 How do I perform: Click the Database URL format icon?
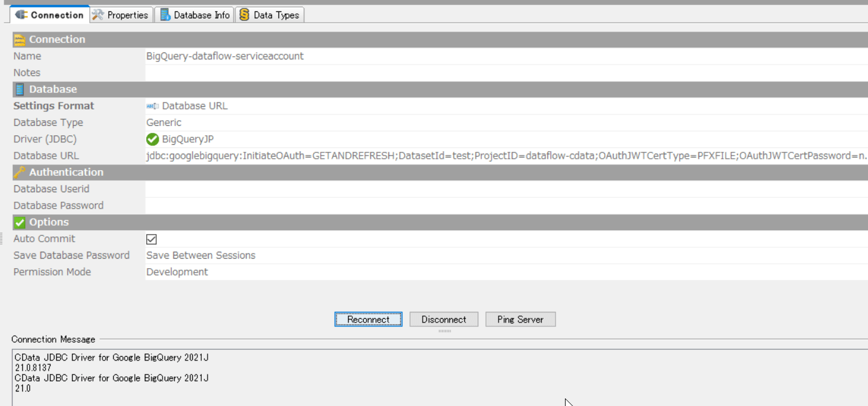coord(152,106)
